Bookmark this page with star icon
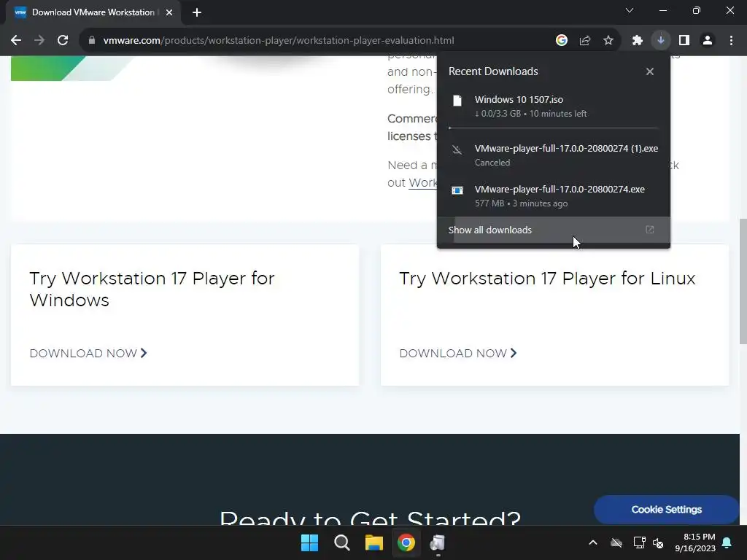 click(x=608, y=41)
